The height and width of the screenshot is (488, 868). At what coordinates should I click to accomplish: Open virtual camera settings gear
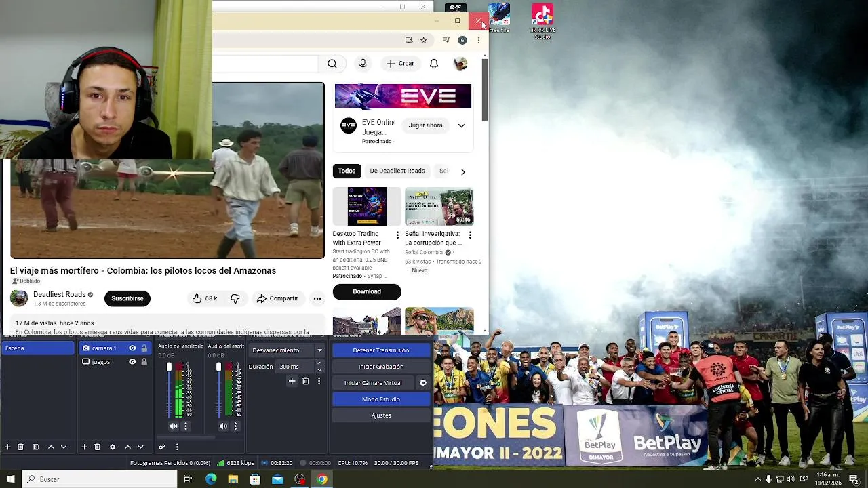click(423, 383)
